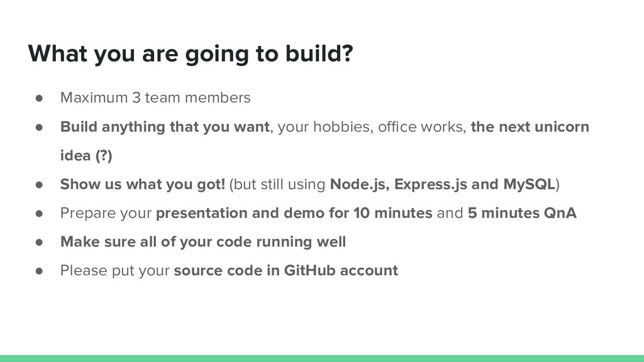Click the green bar at slide bottom
Image resolution: width=644 pixels, height=362 pixels.
click(x=322, y=358)
